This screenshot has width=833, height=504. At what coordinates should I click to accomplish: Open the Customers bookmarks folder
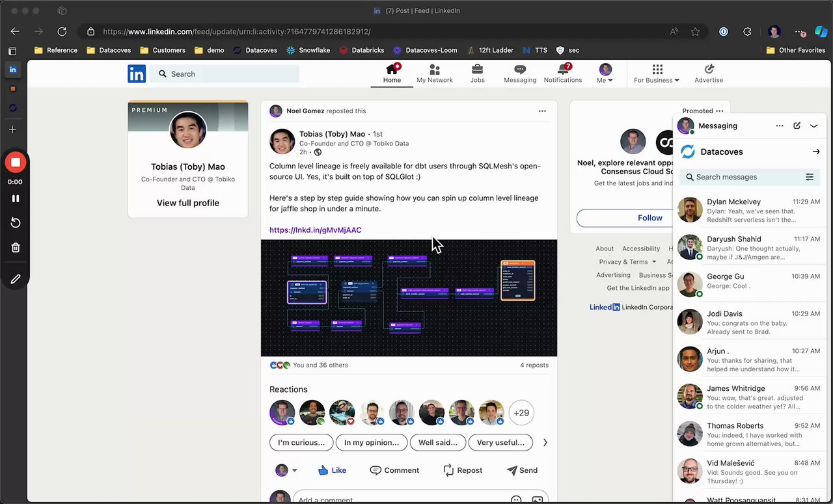pos(163,50)
